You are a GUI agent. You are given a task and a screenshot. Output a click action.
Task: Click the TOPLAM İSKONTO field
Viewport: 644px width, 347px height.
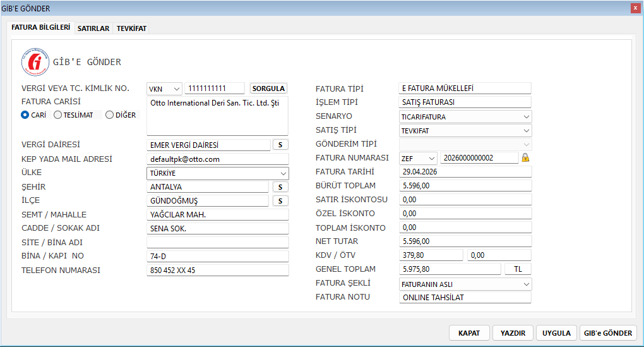[465, 228]
